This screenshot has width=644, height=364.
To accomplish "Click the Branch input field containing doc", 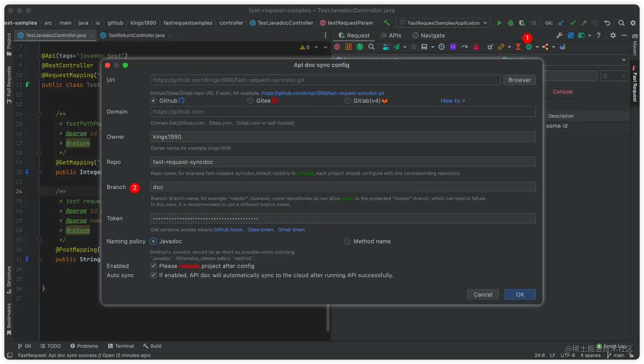I will click(x=343, y=187).
